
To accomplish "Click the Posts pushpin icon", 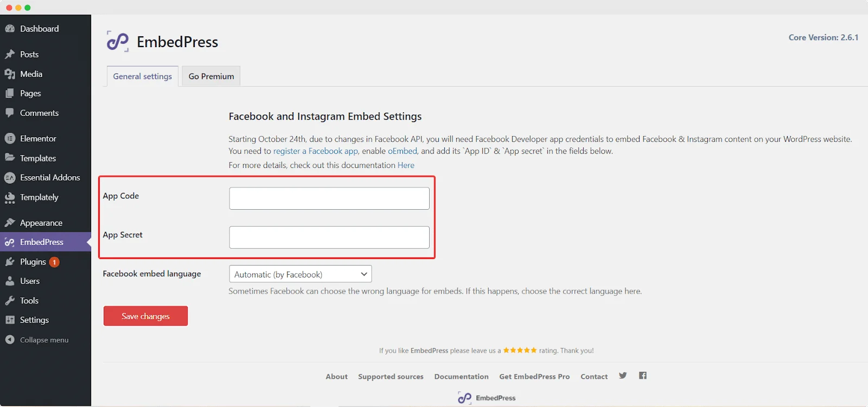I will pyautogui.click(x=10, y=54).
